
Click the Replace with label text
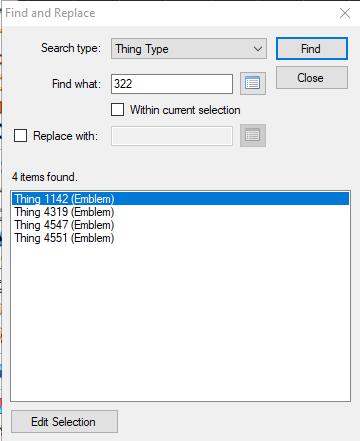click(x=65, y=136)
